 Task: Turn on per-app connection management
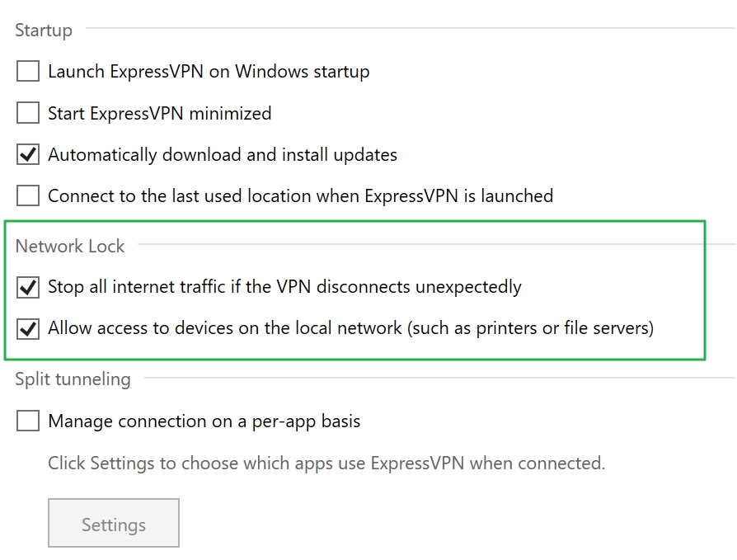26,421
